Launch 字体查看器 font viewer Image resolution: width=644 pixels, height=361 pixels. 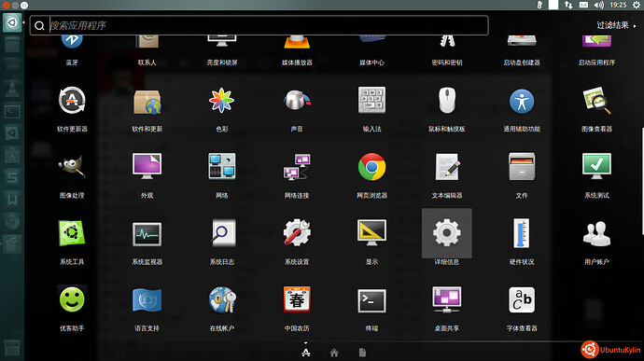coord(522,299)
